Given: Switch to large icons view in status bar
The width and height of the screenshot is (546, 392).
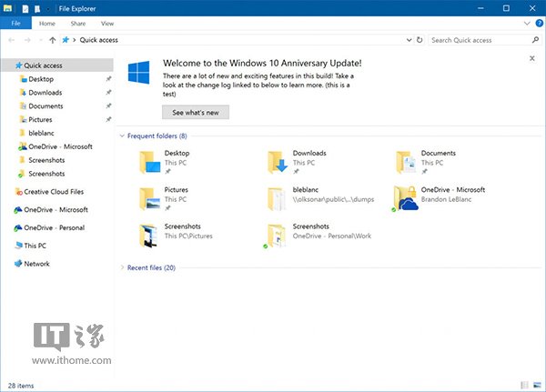Looking at the screenshot, I should click(x=537, y=385).
